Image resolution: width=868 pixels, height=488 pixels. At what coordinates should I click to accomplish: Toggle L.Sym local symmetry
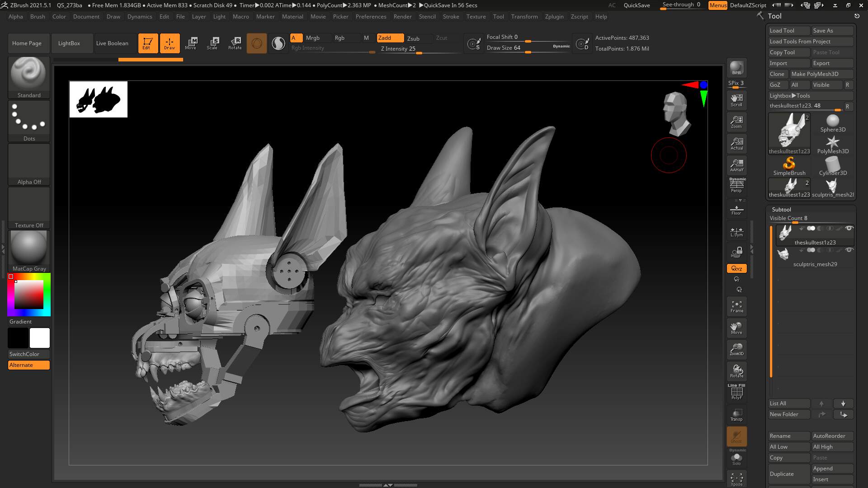736,232
